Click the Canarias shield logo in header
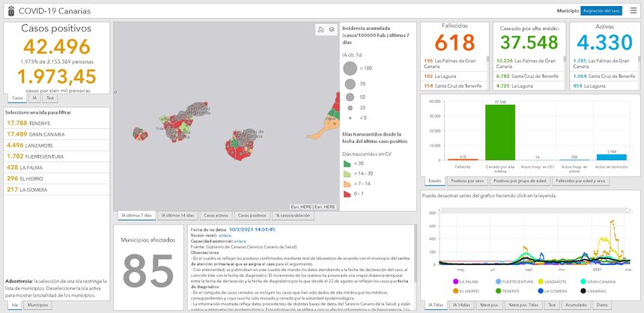This screenshot has width=644, height=313. (9, 10)
